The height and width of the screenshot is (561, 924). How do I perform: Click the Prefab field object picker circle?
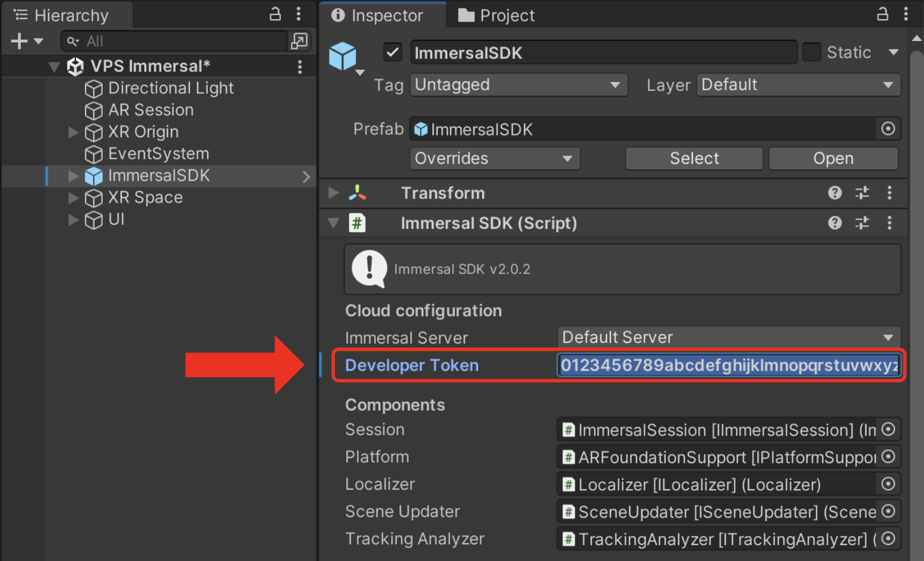coord(888,129)
